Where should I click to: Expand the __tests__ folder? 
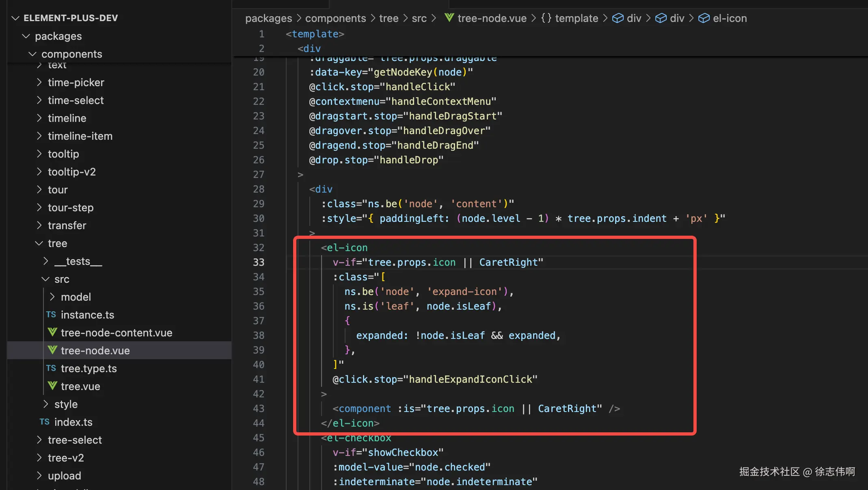click(46, 261)
